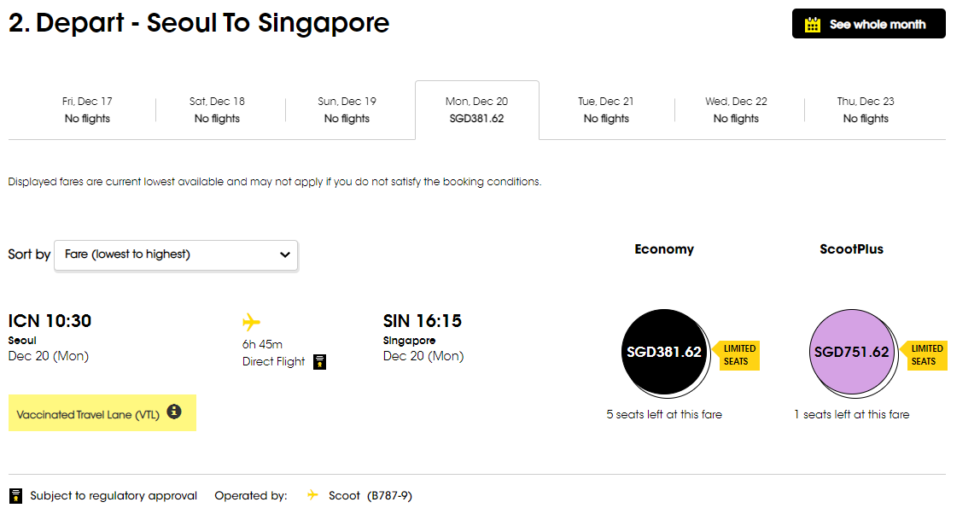Select the Thu, Dec 23 date tab
The image size is (980, 514).
point(866,109)
